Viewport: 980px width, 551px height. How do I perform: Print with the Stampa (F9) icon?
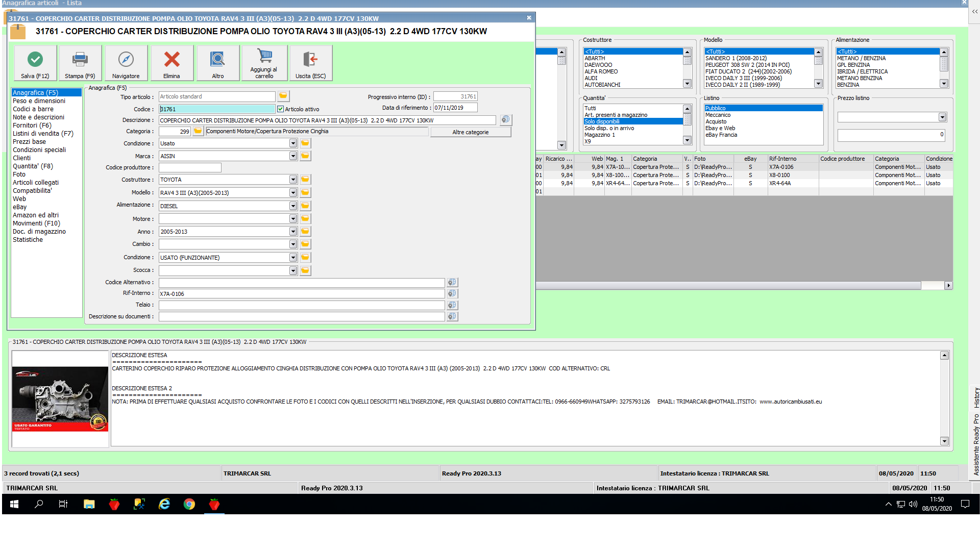click(80, 63)
